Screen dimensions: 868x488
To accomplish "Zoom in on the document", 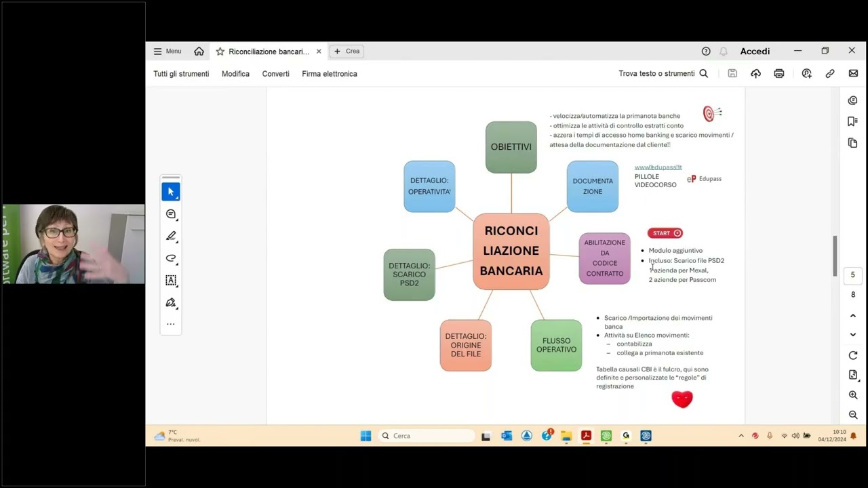I will 853,395.
